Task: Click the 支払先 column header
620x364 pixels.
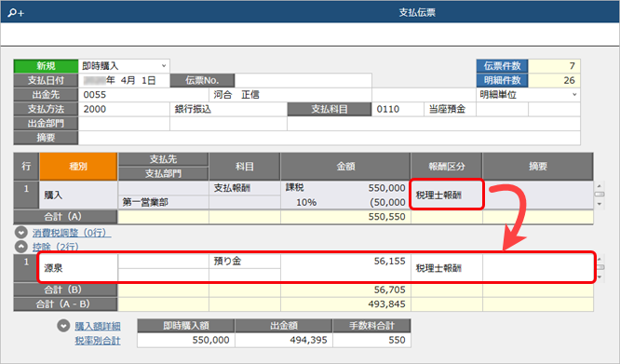Action: [163, 159]
